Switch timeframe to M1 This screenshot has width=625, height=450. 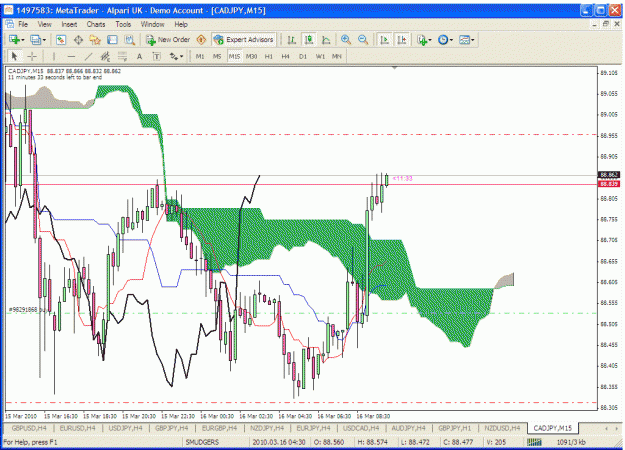[200, 57]
